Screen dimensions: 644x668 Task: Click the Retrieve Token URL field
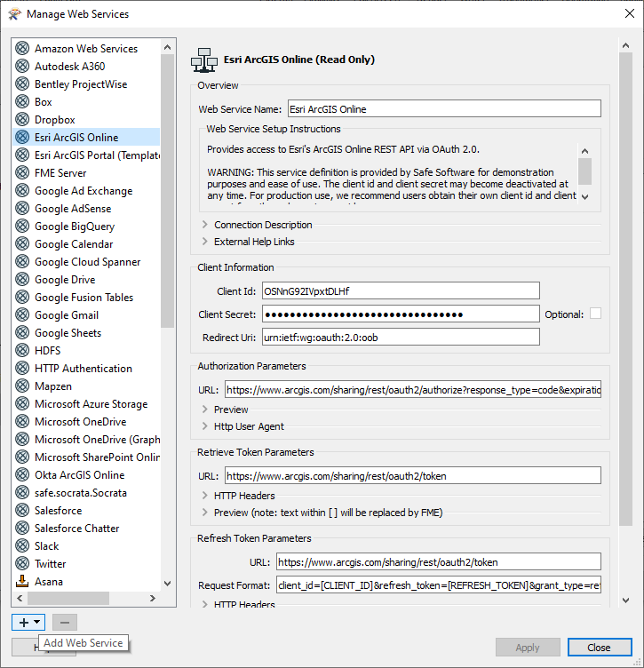[413, 475]
